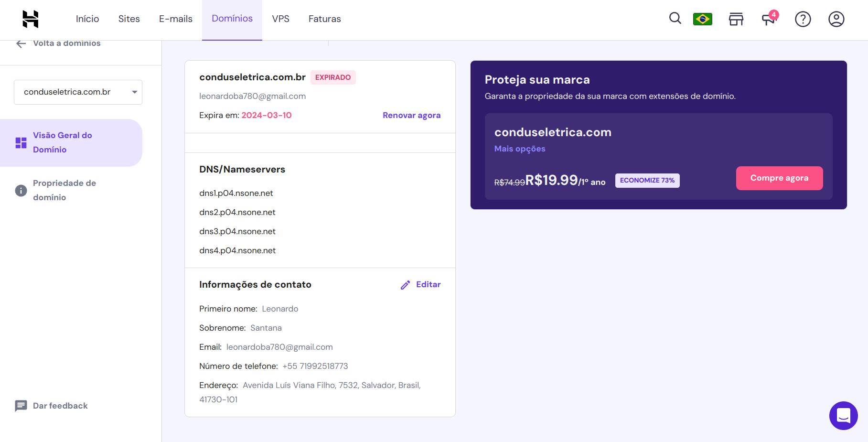
Task: Select Propriedade de domínio in sidebar
Action: 64,190
